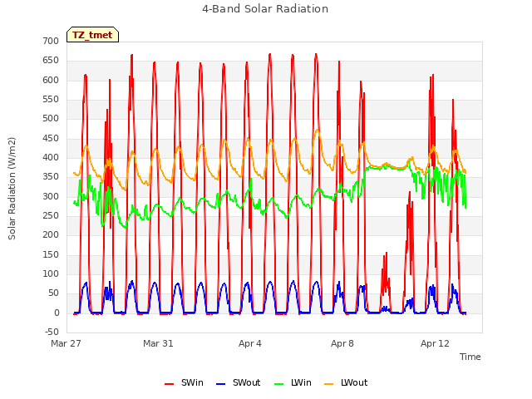Click the Time axis label
Screen dimensions: 532x399
pos(470,357)
